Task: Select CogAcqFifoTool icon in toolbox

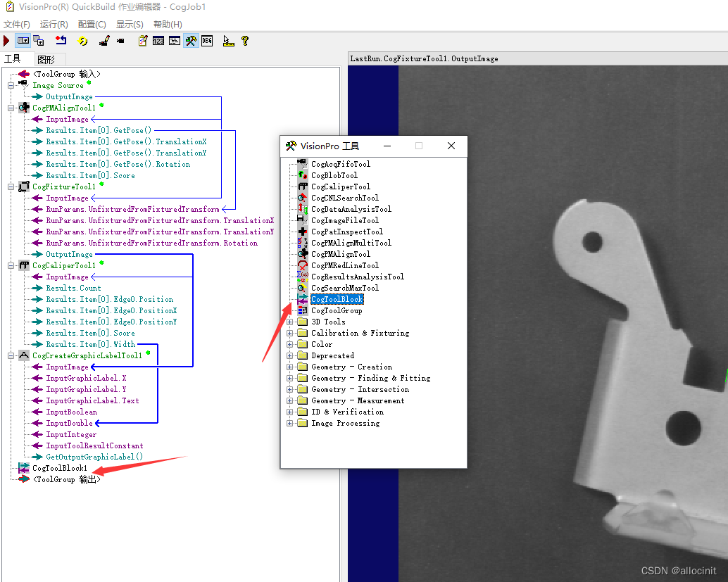Action: [x=302, y=164]
